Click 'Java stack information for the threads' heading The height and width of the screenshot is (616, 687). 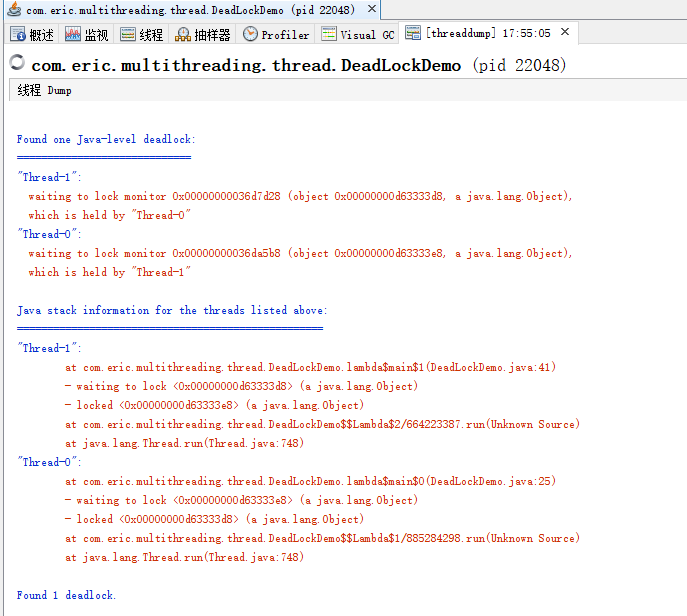[172, 310]
